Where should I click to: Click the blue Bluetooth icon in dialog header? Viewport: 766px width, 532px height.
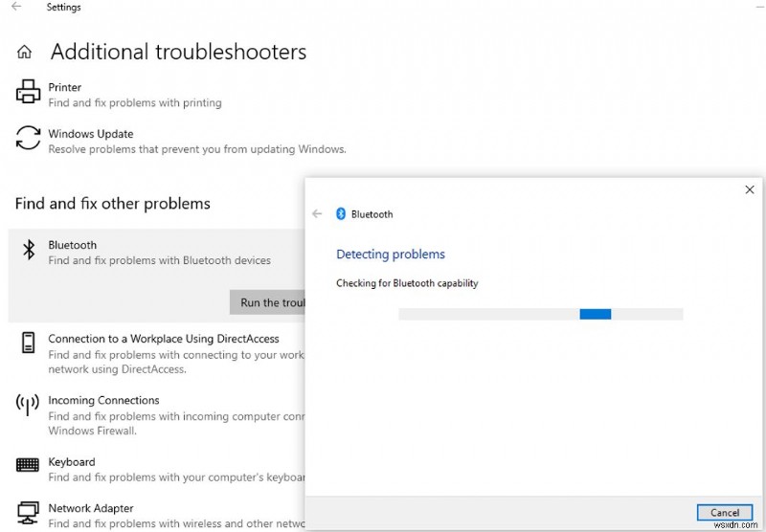(x=341, y=213)
